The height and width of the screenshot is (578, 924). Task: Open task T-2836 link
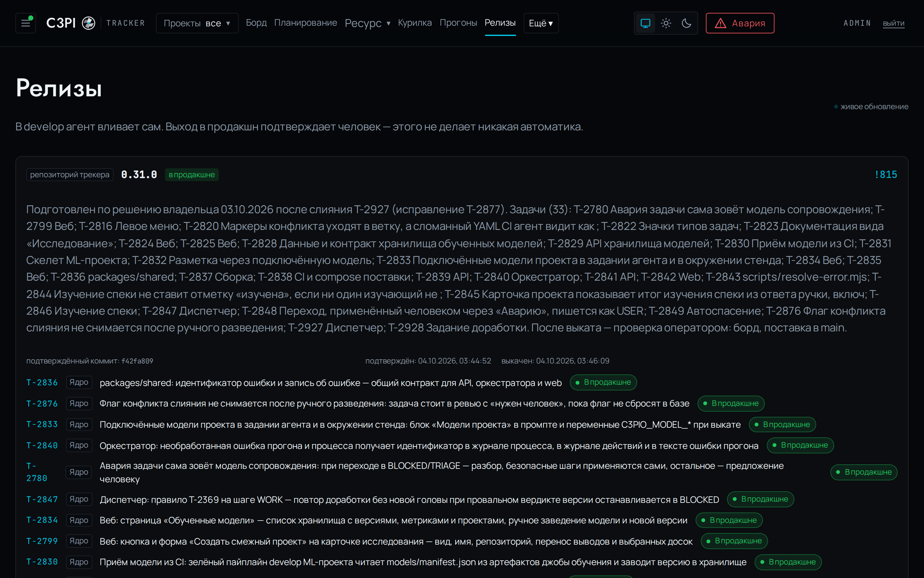click(42, 382)
